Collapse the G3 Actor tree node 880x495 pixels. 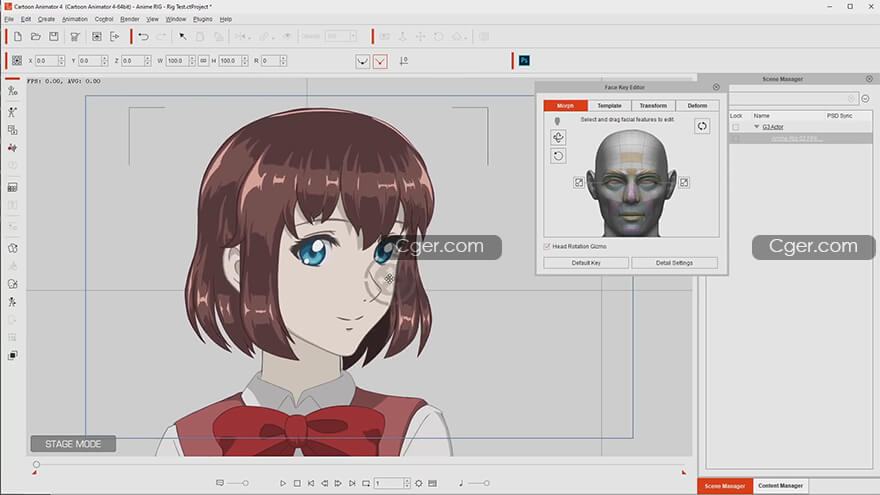tap(757, 127)
